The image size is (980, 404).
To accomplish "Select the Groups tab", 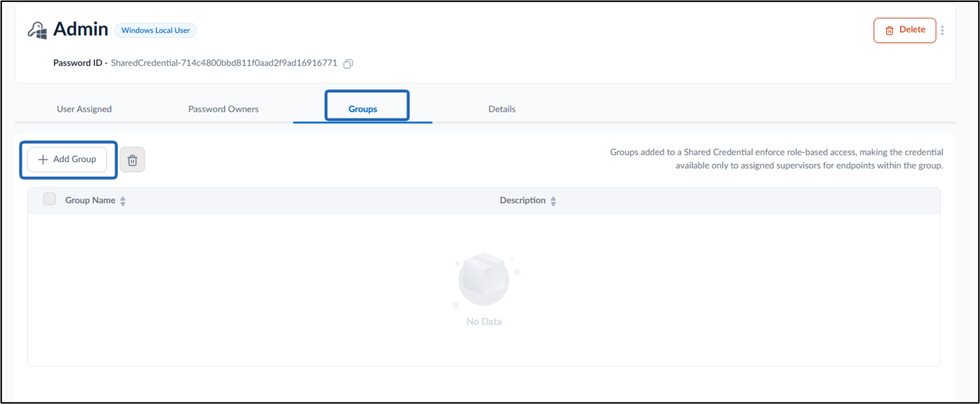I will click(363, 109).
